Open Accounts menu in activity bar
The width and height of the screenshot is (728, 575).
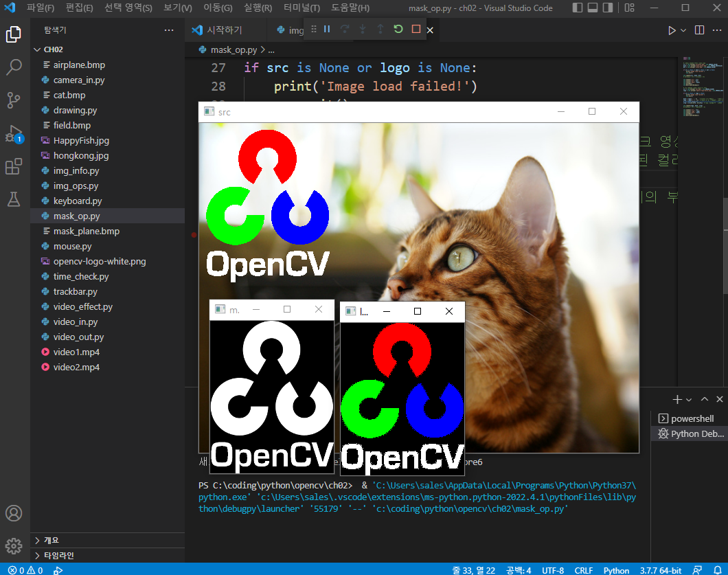(14, 513)
